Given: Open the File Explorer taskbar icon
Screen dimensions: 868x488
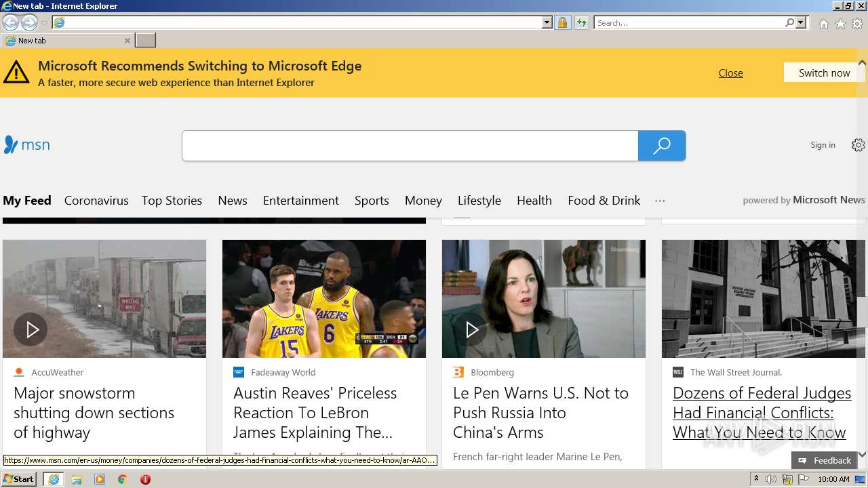Looking at the screenshot, I should tap(77, 479).
